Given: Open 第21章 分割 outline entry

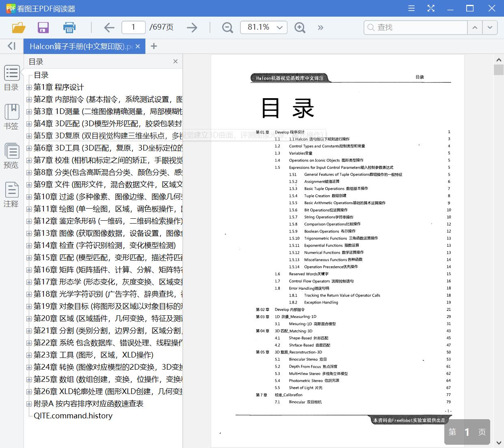Looking at the screenshot, I should [x=108, y=331].
